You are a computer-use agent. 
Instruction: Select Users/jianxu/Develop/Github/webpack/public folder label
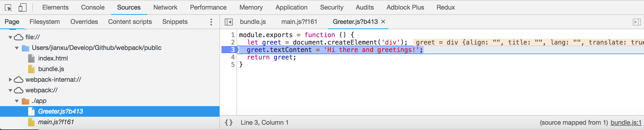[97, 48]
